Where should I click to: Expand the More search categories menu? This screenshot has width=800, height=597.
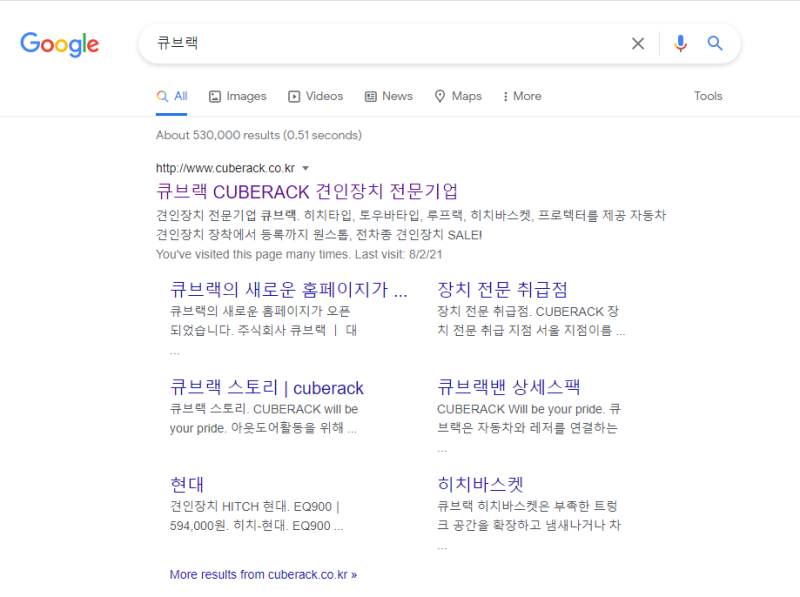[521, 96]
